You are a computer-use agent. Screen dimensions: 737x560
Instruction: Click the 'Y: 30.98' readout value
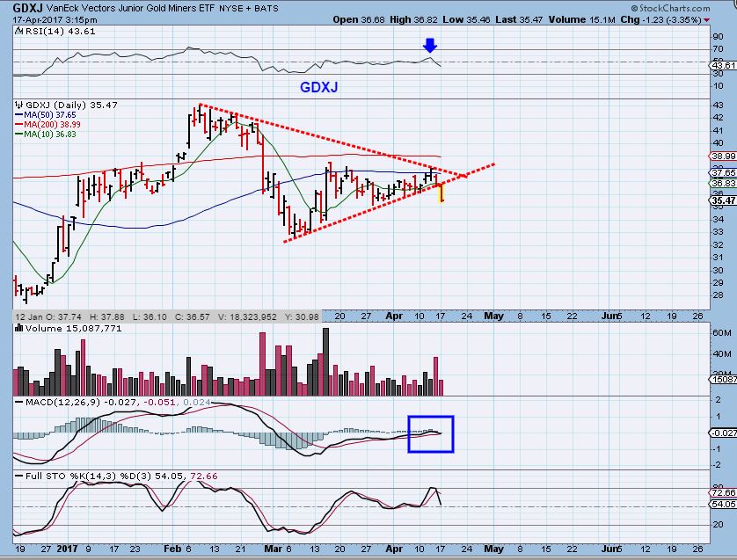click(x=302, y=316)
